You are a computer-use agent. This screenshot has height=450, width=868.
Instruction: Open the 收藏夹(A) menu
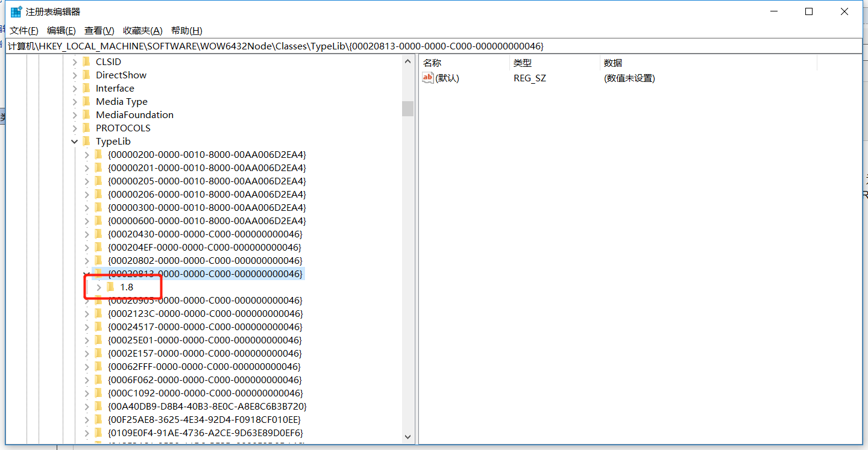(x=143, y=31)
